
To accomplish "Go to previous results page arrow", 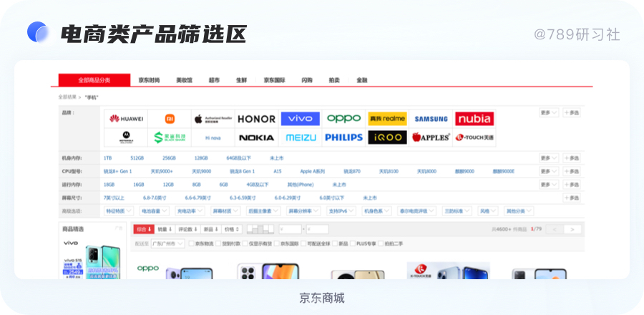I will (x=555, y=229).
